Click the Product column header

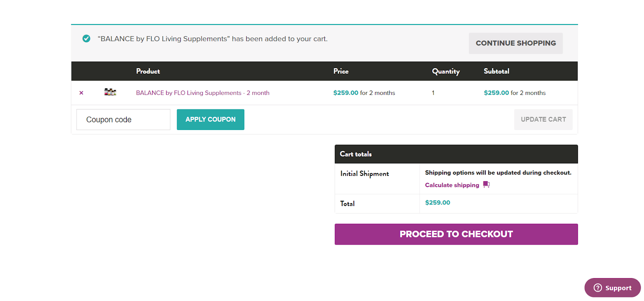[148, 71]
